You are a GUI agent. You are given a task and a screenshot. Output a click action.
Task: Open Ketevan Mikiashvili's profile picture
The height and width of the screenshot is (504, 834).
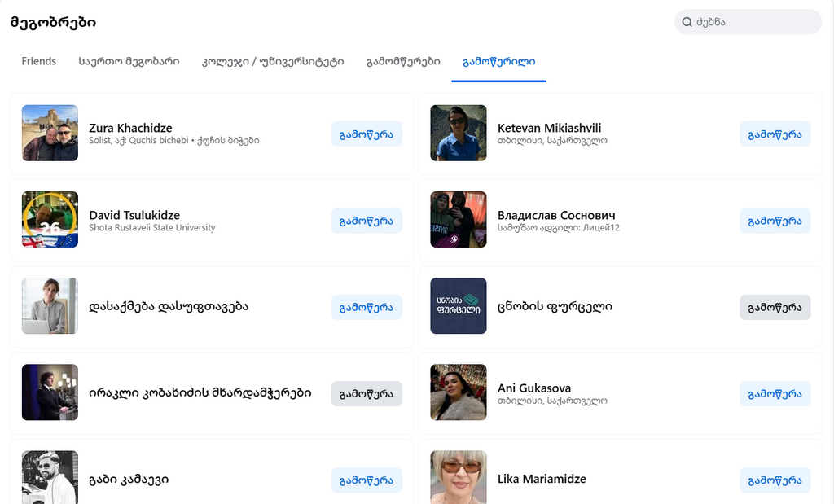[x=459, y=133]
